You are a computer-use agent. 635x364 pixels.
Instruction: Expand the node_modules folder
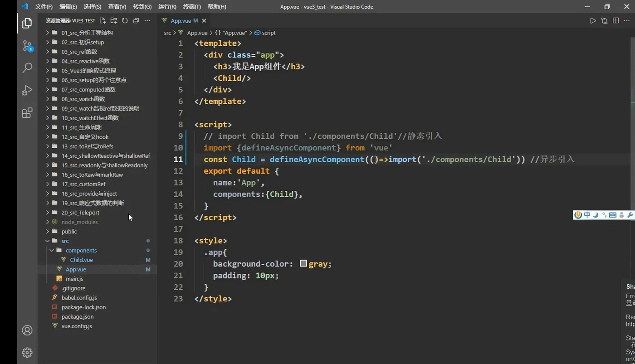pyautogui.click(x=97, y=222)
